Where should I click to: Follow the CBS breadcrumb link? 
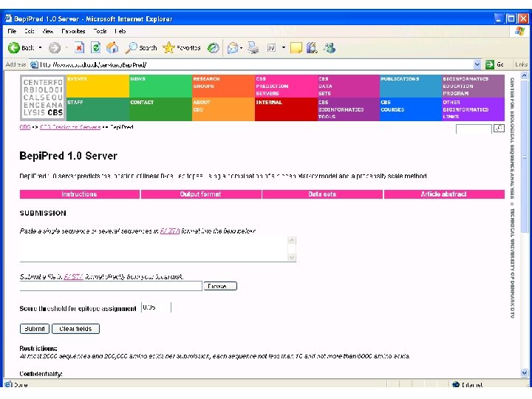[25, 127]
